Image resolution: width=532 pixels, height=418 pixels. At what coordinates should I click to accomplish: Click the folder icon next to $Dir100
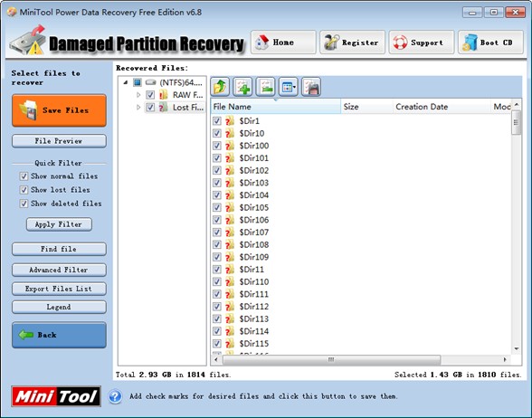tap(230, 146)
